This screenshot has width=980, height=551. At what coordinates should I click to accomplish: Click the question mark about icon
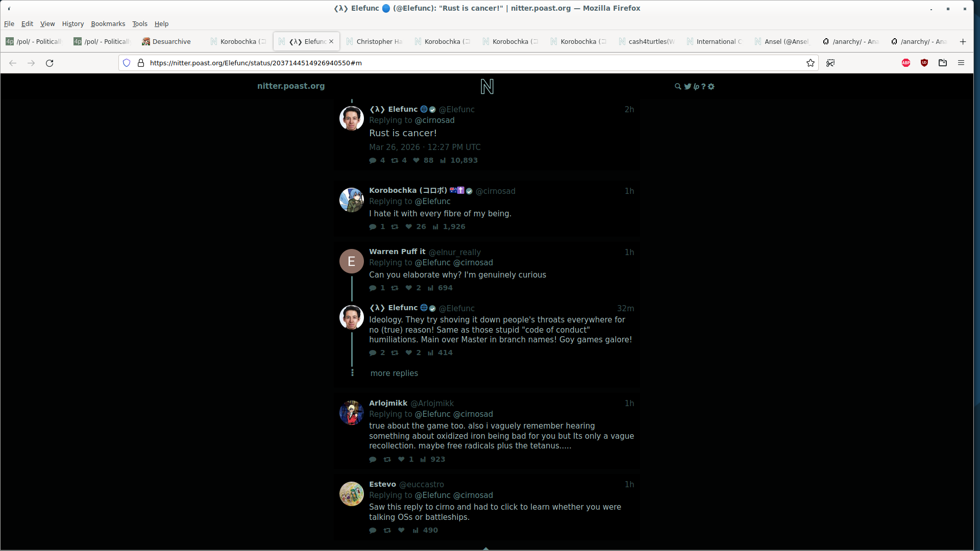click(703, 87)
